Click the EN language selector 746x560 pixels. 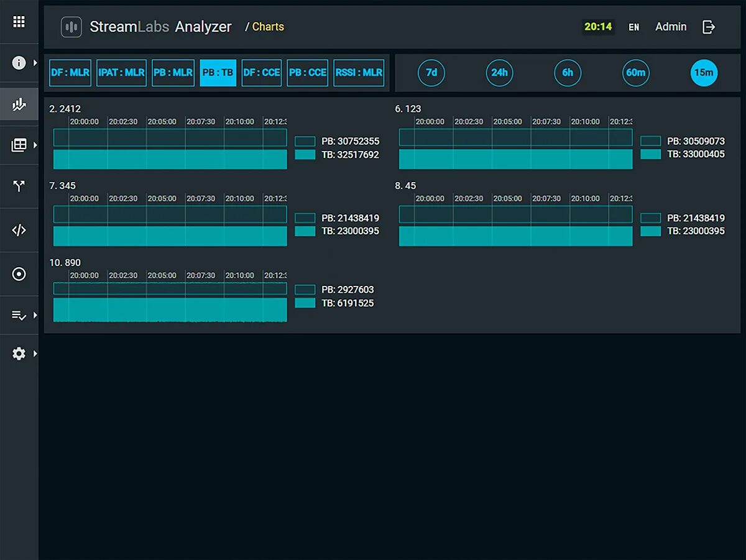point(633,27)
